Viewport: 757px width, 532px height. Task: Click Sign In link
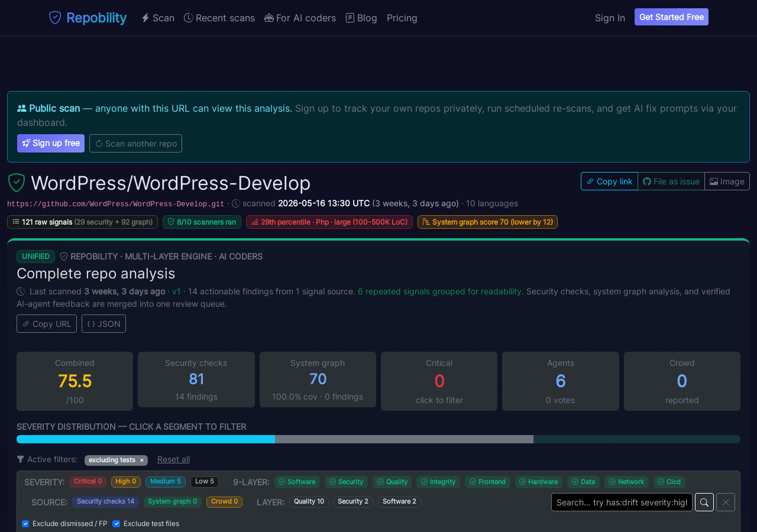610,18
